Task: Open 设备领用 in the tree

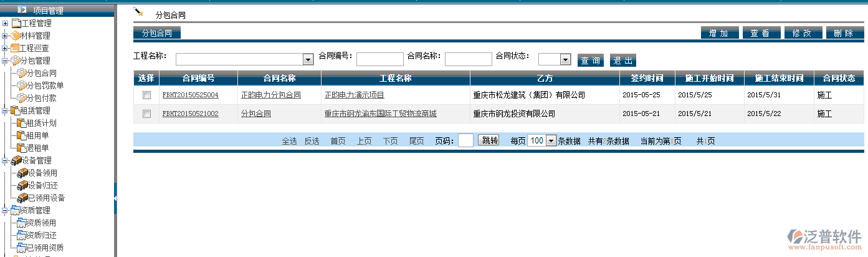Action: pyautogui.click(x=42, y=173)
